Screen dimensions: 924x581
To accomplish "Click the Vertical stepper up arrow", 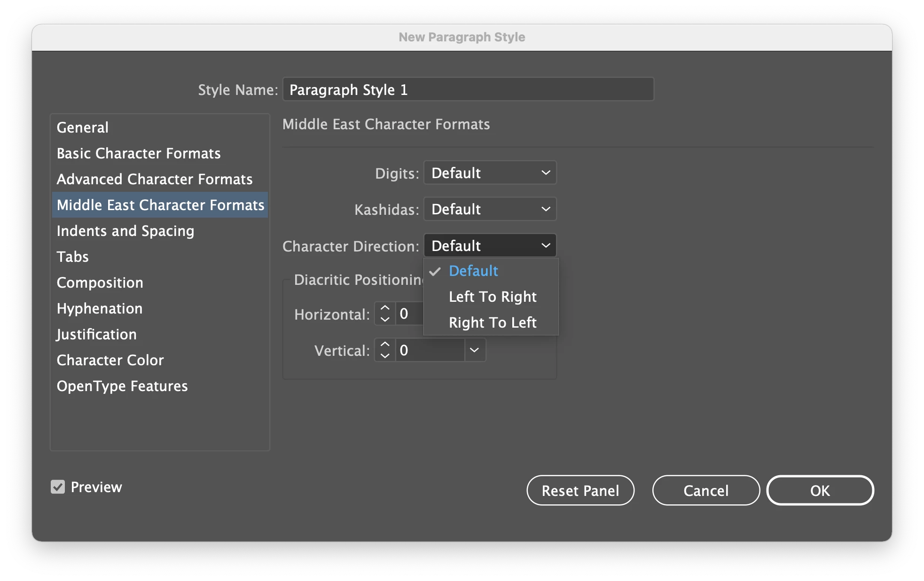I will tap(385, 345).
